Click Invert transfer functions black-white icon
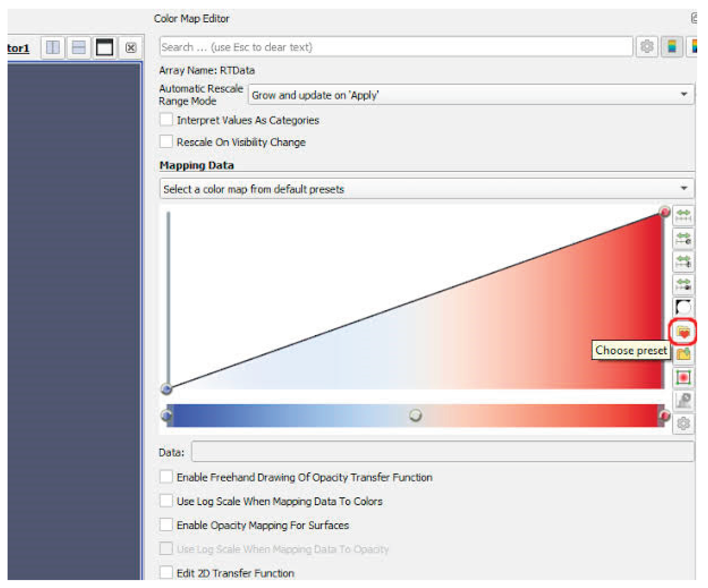Screen dimensions: 708x588 (x=683, y=307)
